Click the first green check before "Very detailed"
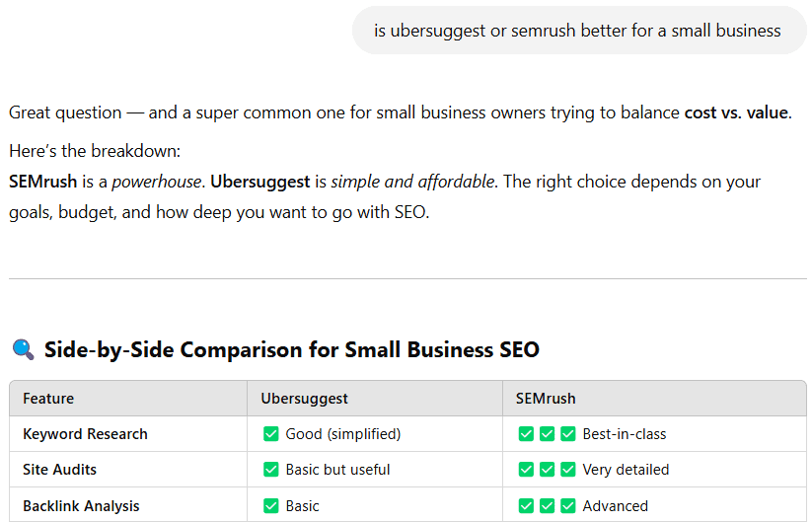This screenshot has height=522, width=812. pos(527,470)
